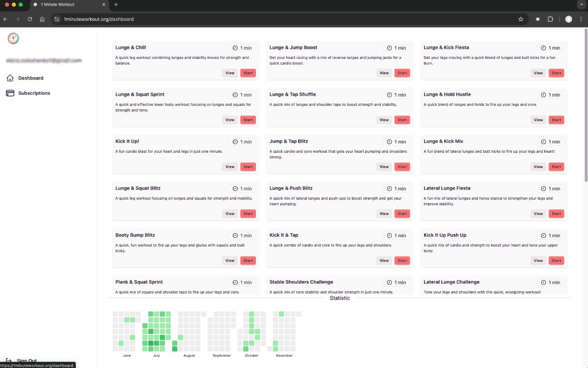The height and width of the screenshot is (368, 588).
Task: Select the 1 Minute Workout browser tab
Action: coord(69,5)
